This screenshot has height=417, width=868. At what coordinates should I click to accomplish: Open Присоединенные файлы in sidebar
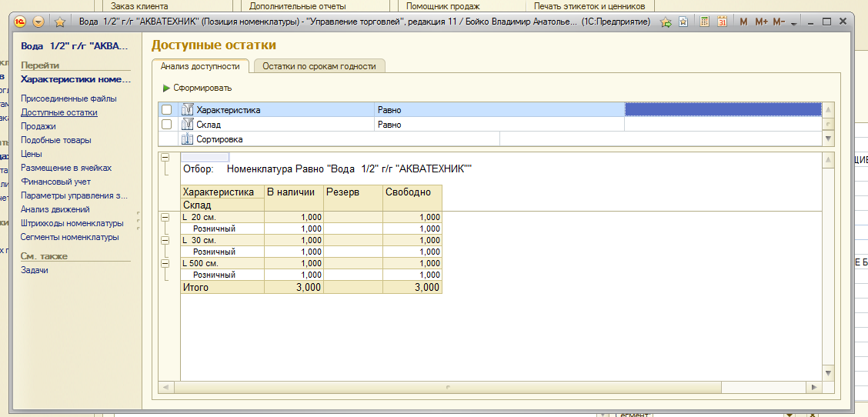coord(68,98)
